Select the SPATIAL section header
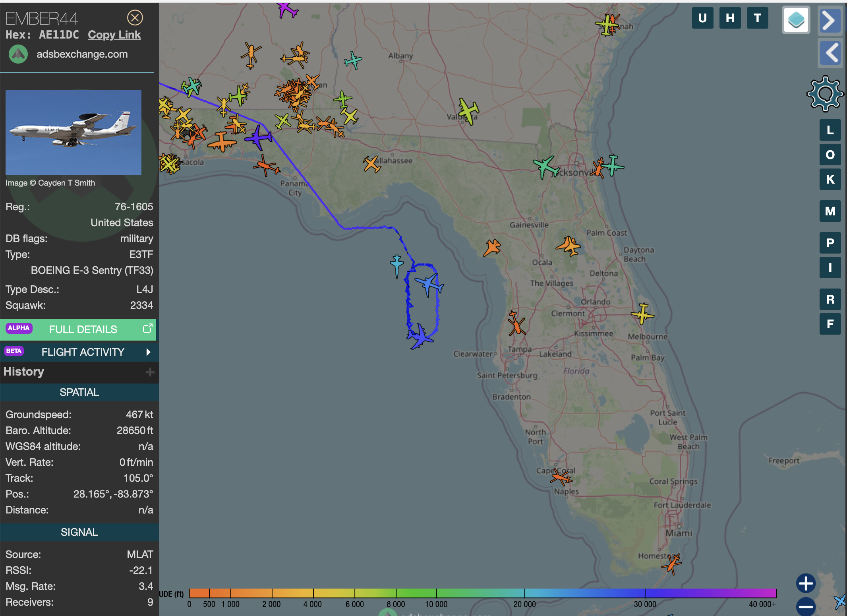This screenshot has height=616, width=847. [79, 392]
